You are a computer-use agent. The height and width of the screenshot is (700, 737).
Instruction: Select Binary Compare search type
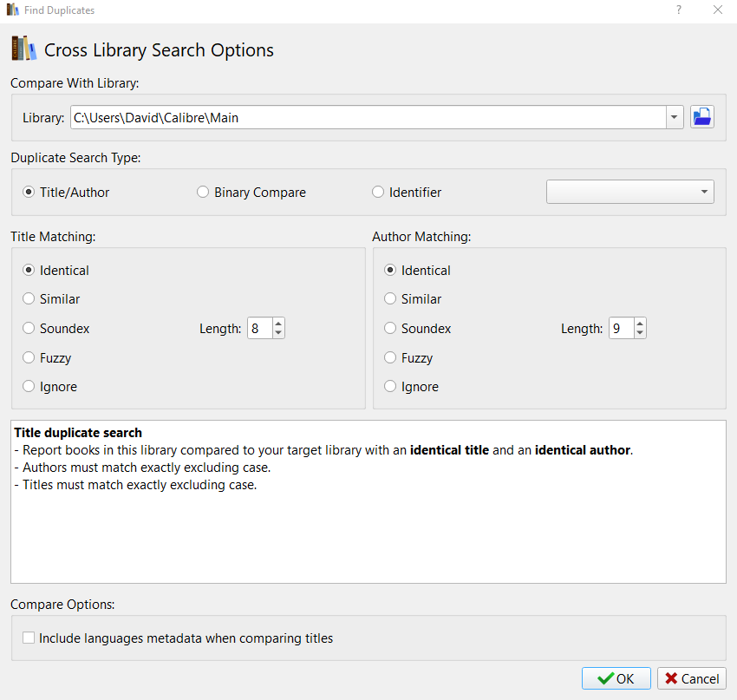tap(203, 193)
